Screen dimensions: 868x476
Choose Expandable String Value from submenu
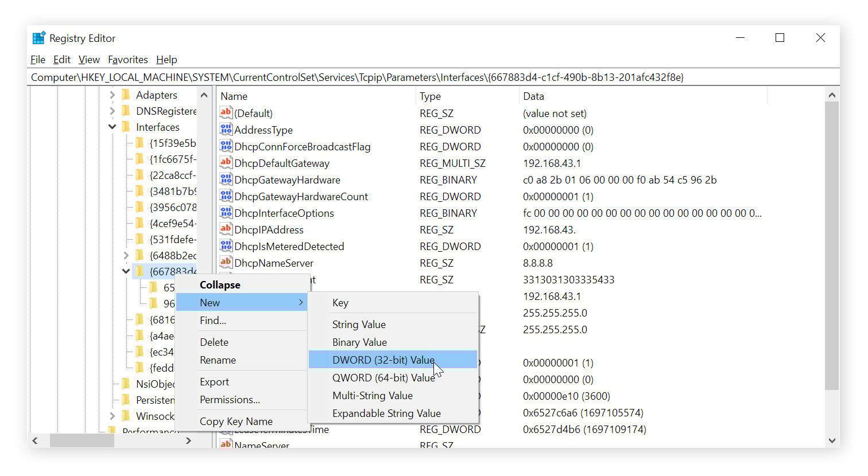pos(393,413)
